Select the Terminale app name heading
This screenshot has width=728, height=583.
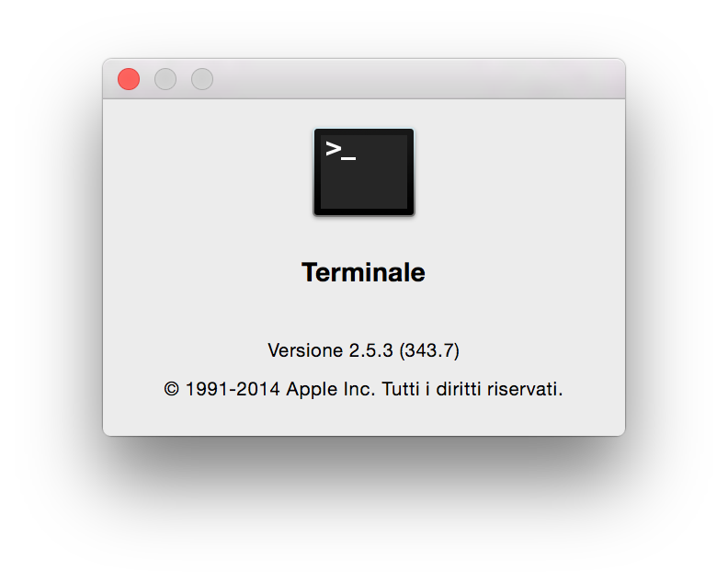pyautogui.click(x=363, y=272)
